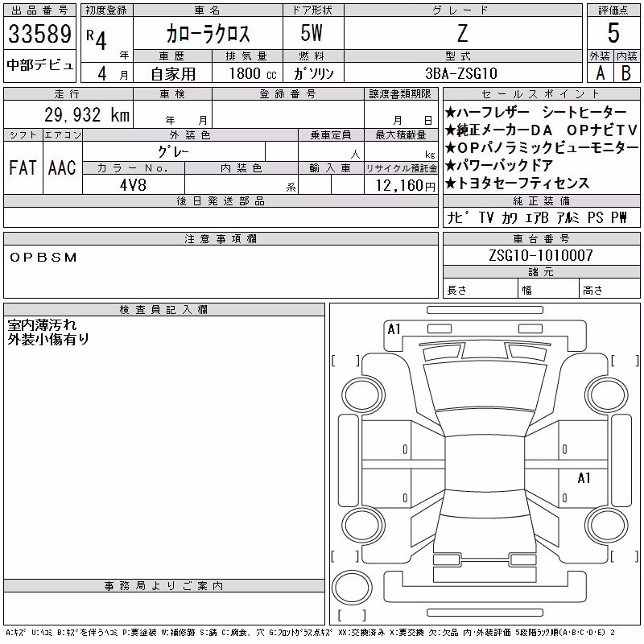Click inspector note 外装小傷有り
Image resolution: width=644 pixels, height=644 pixels.
[x=48, y=339]
